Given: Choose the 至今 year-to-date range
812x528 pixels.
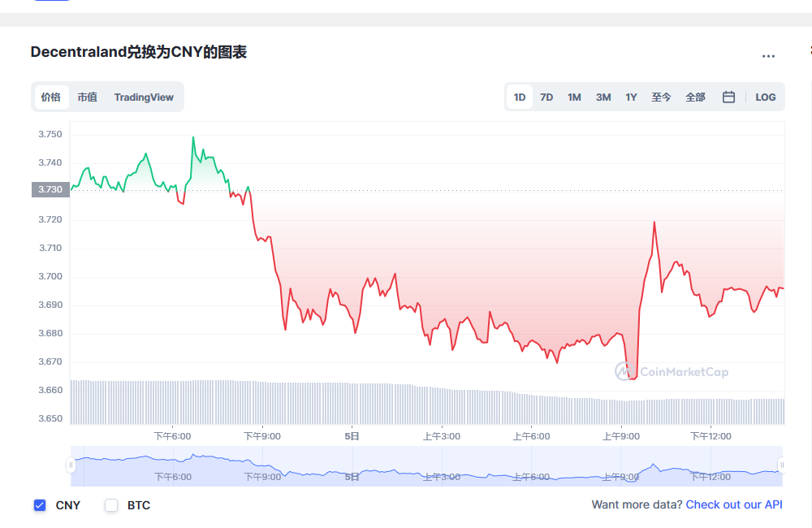Looking at the screenshot, I should pos(661,97).
